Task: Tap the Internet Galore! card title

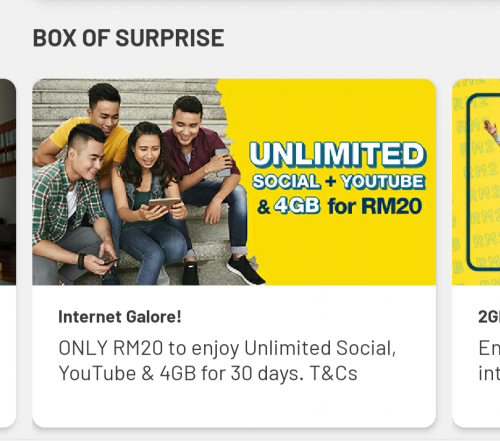Action: click(x=120, y=317)
